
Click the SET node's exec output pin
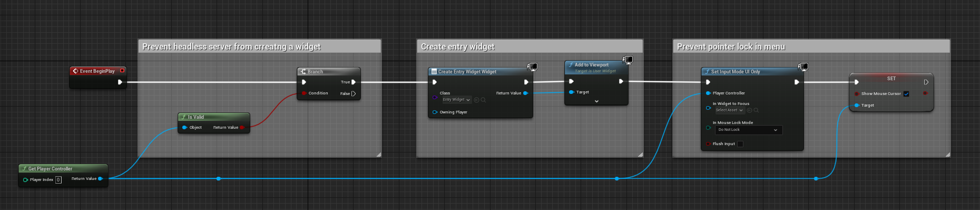(926, 82)
